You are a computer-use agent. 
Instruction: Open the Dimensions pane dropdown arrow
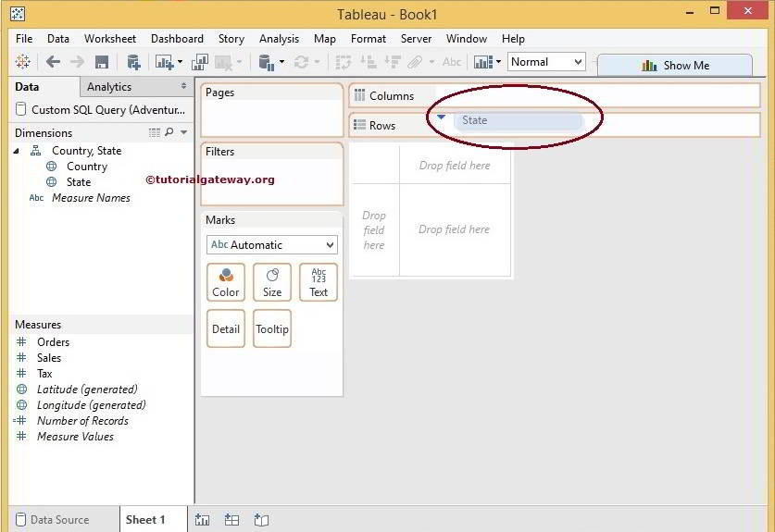tap(183, 132)
